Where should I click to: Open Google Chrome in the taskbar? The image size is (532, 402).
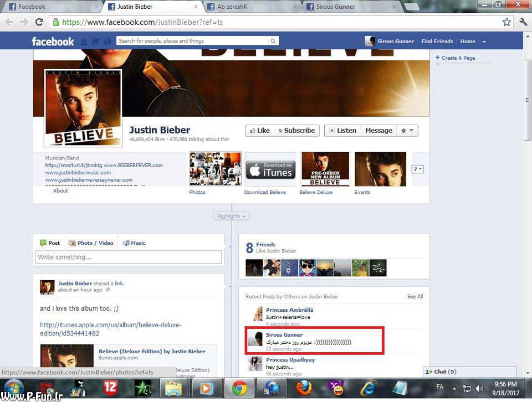(239, 388)
